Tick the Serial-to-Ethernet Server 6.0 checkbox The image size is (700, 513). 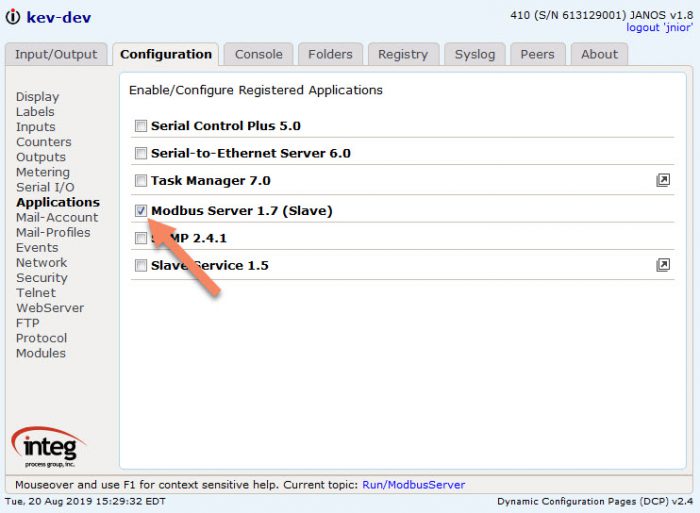(x=141, y=153)
